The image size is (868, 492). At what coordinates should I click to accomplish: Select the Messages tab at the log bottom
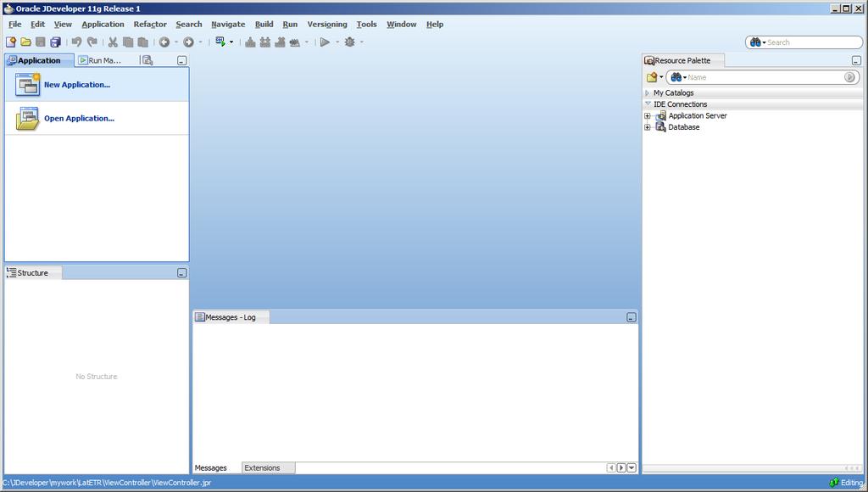click(x=211, y=468)
